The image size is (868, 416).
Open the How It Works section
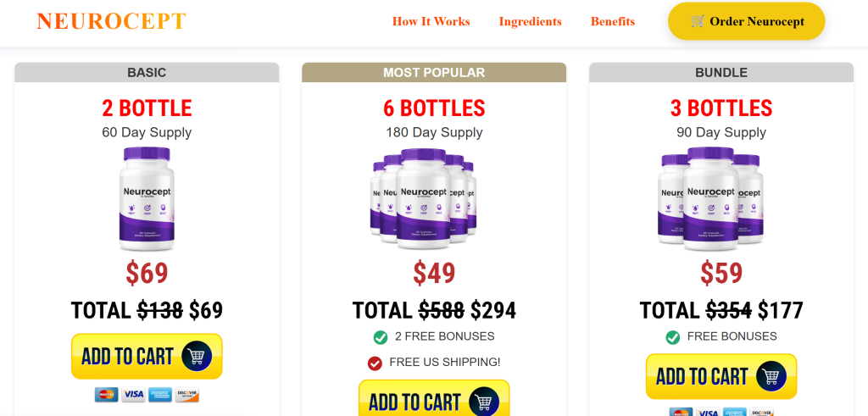click(431, 21)
